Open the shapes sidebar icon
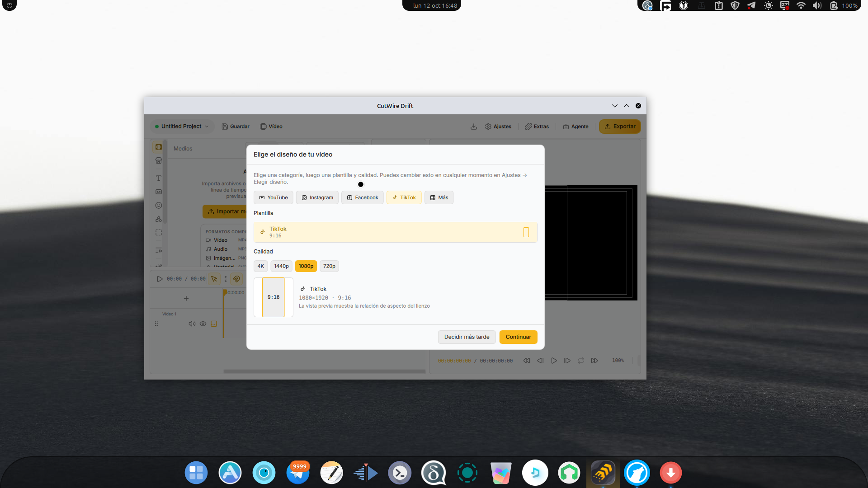 pyautogui.click(x=159, y=219)
